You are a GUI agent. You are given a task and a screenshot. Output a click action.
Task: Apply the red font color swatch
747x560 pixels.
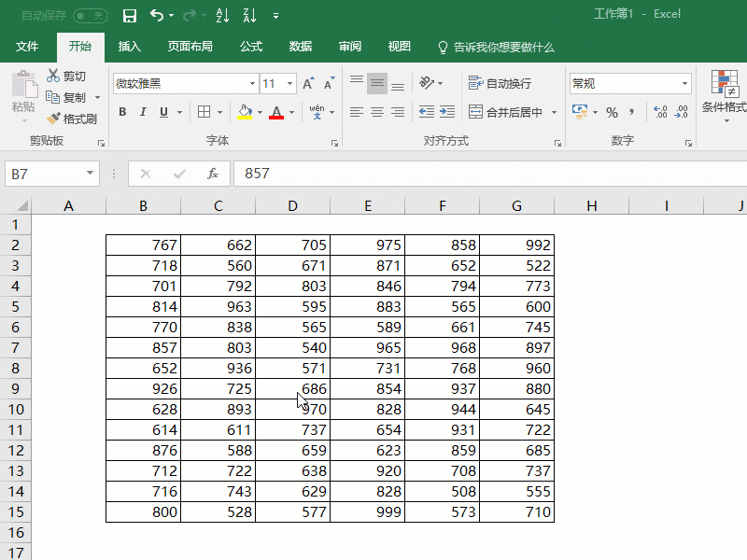click(x=276, y=112)
